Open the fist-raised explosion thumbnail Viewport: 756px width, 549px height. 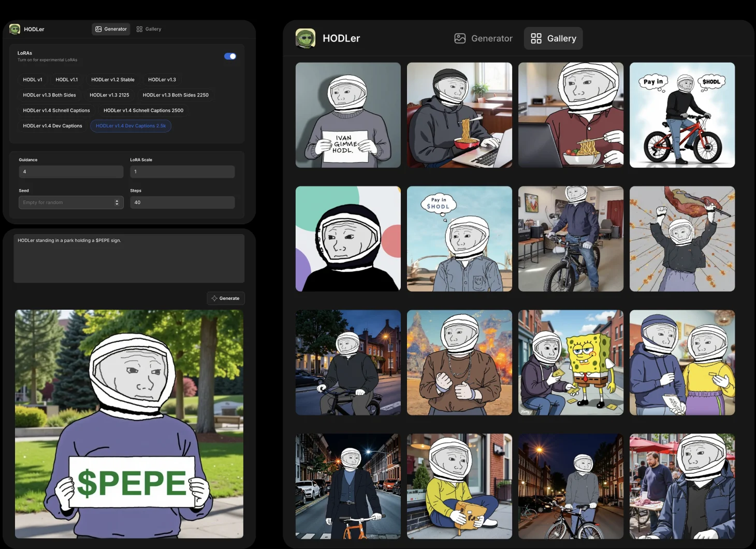tap(682, 239)
